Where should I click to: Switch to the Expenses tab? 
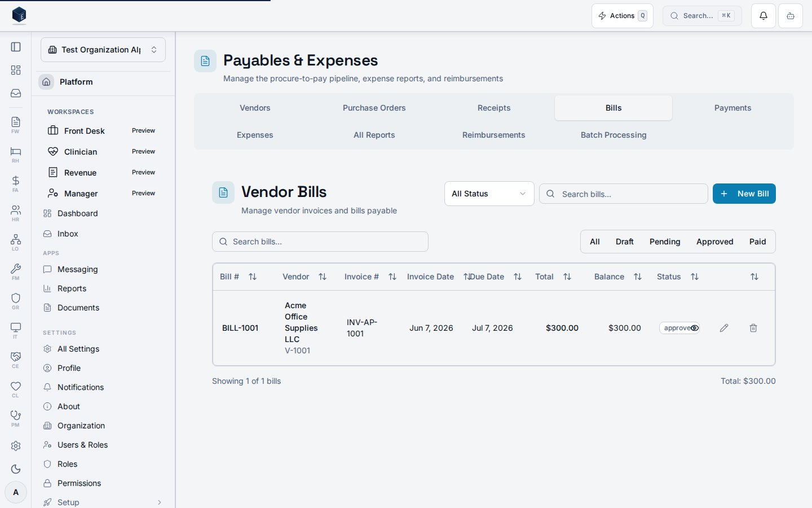click(x=255, y=135)
